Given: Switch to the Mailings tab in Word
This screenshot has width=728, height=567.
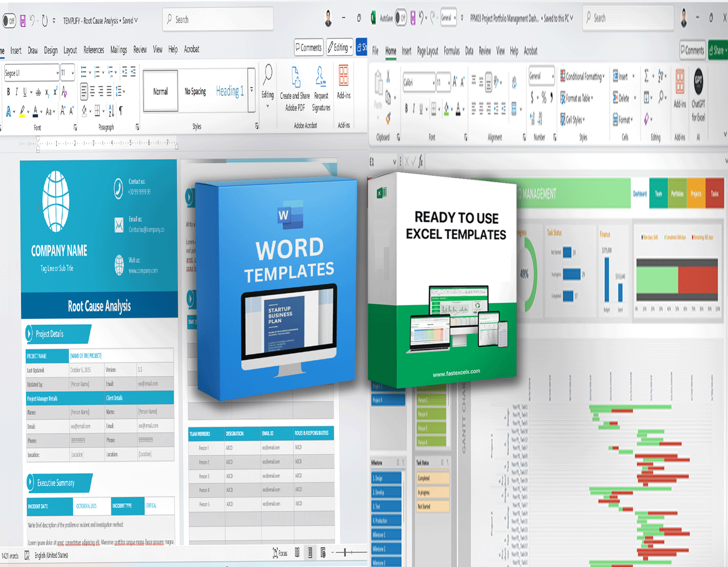Looking at the screenshot, I should [x=118, y=49].
